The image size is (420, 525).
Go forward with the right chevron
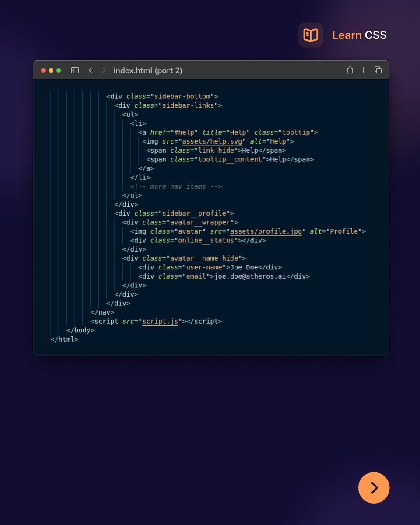tap(104, 70)
